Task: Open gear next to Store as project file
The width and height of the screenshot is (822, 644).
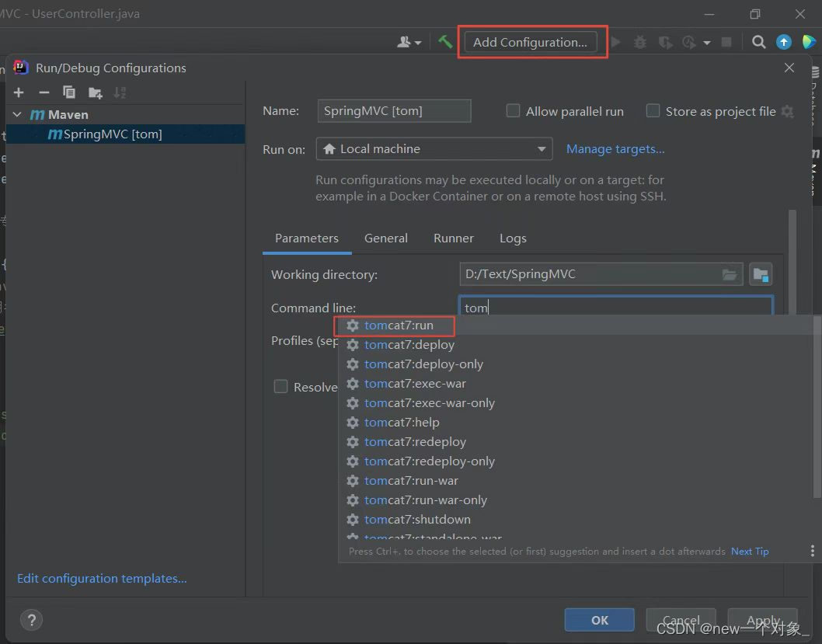Action: coord(787,111)
